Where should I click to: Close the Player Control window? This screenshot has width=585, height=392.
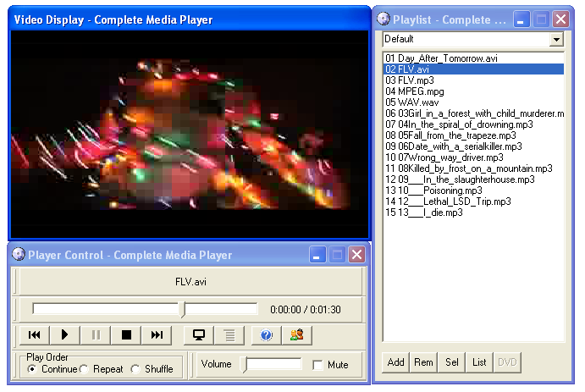[356, 255]
